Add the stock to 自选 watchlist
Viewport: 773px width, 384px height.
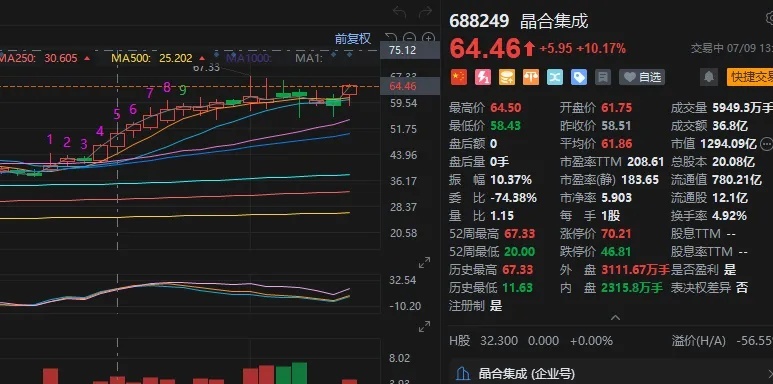[642, 77]
